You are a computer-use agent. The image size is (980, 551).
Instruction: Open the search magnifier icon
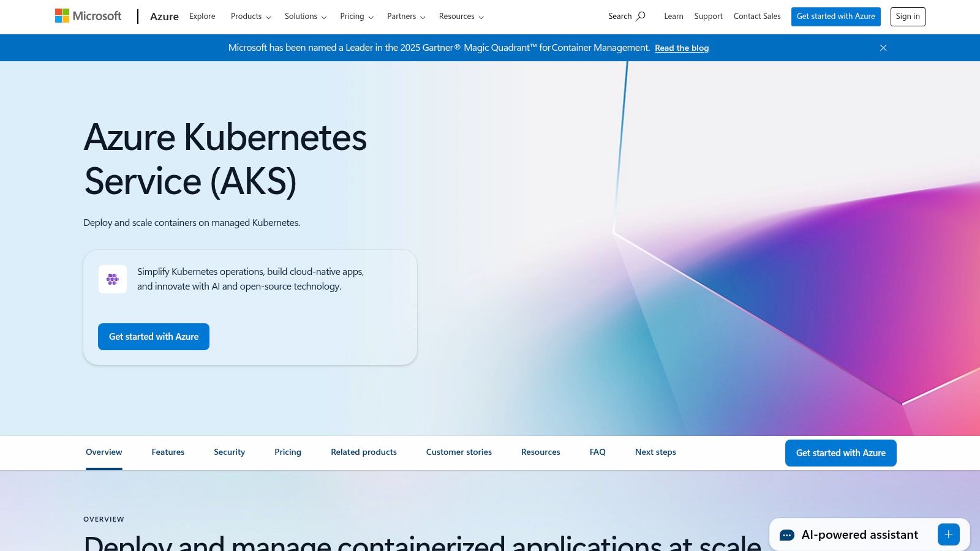640,17
